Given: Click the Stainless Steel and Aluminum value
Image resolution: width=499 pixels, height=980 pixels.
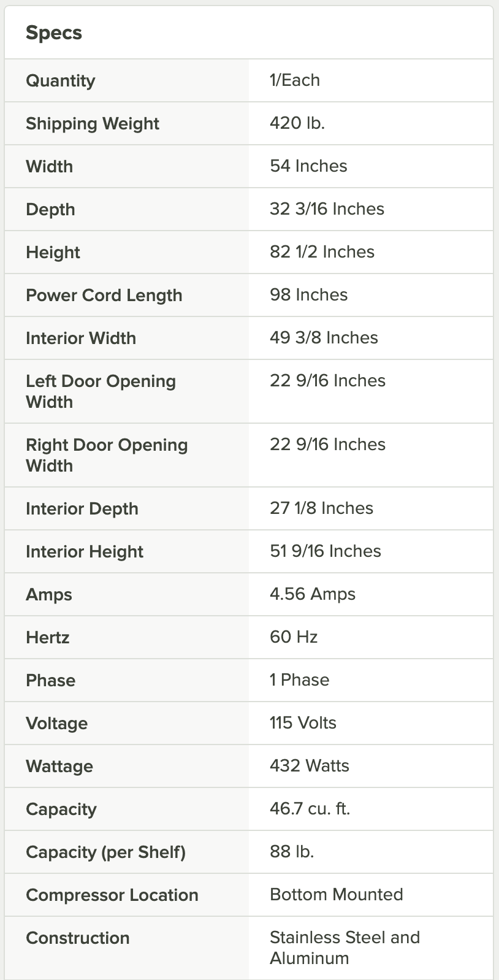Looking at the screenshot, I should point(345,947).
